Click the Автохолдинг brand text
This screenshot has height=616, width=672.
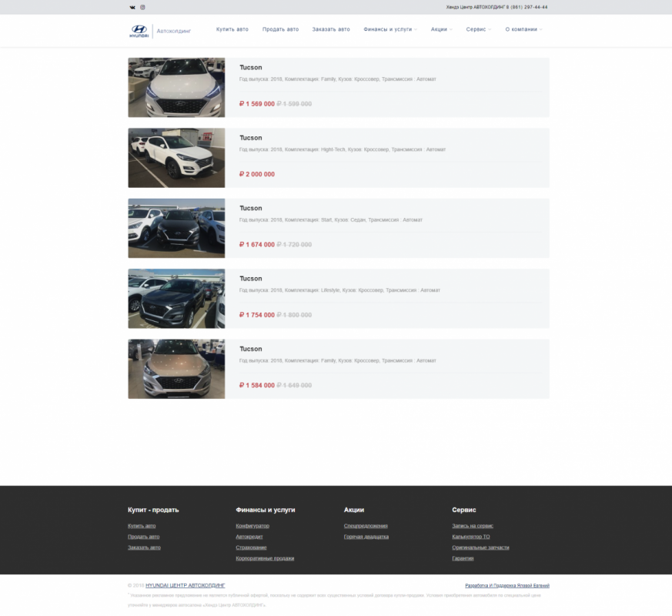pyautogui.click(x=173, y=31)
